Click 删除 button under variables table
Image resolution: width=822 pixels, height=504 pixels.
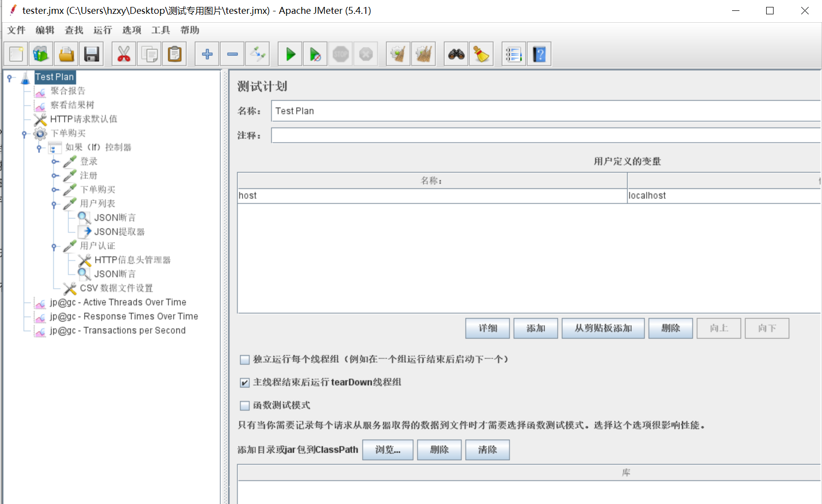pyautogui.click(x=671, y=328)
